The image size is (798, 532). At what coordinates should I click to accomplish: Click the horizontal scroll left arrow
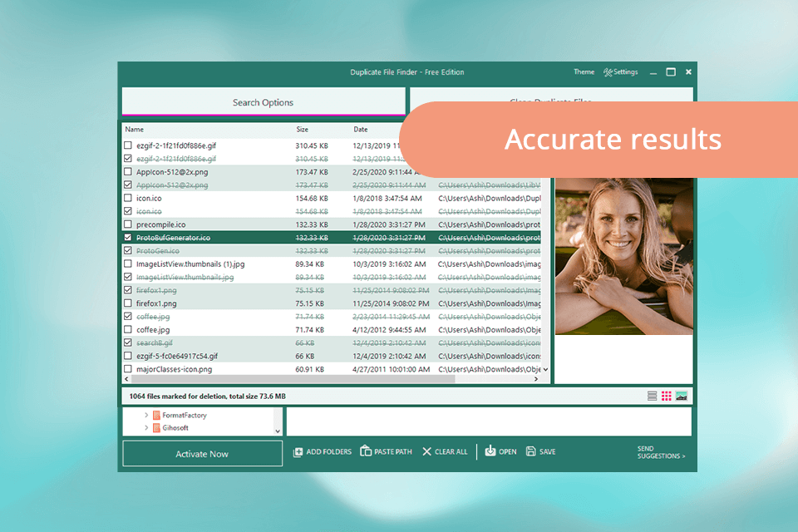(126, 379)
